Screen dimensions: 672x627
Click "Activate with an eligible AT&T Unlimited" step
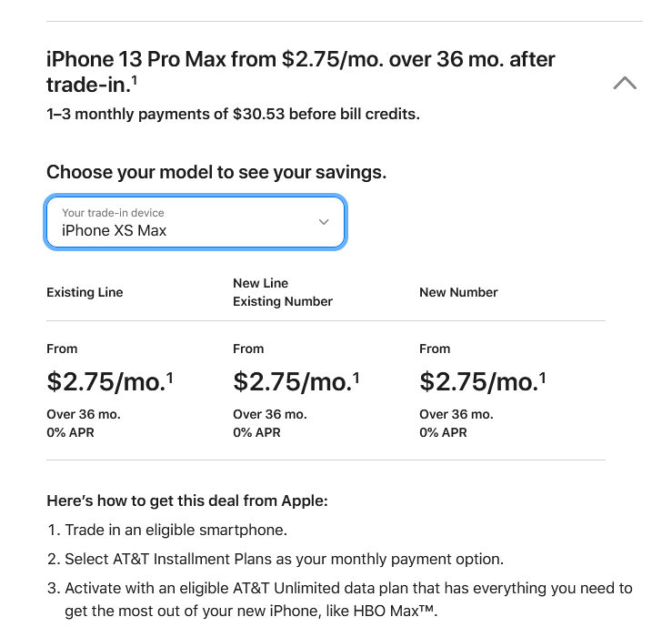(340, 599)
